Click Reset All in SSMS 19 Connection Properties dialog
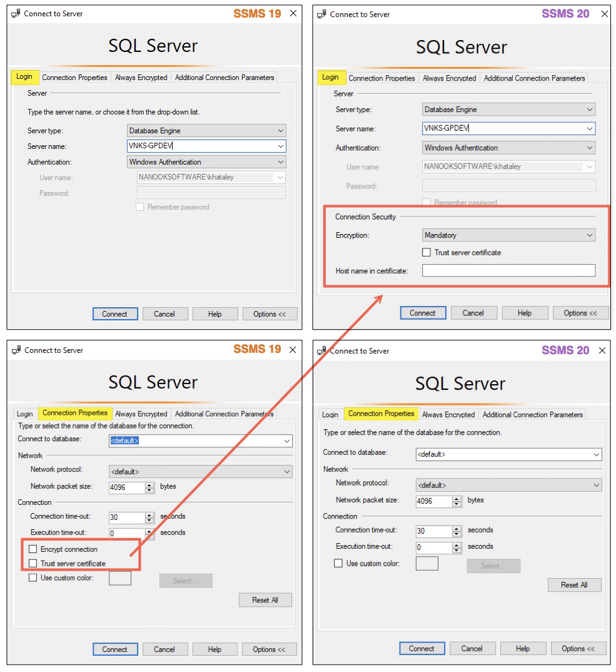The width and height of the screenshot is (616, 672). pos(265,600)
